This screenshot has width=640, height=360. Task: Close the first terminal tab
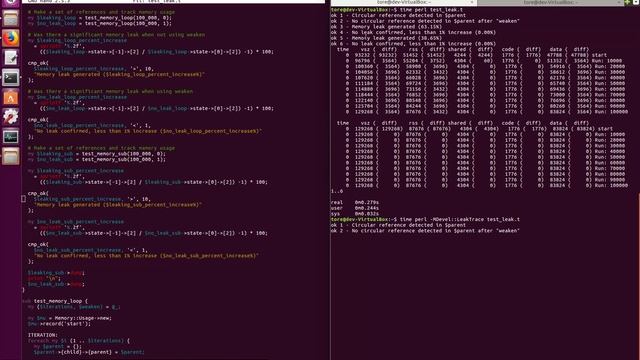tap(472, 2)
